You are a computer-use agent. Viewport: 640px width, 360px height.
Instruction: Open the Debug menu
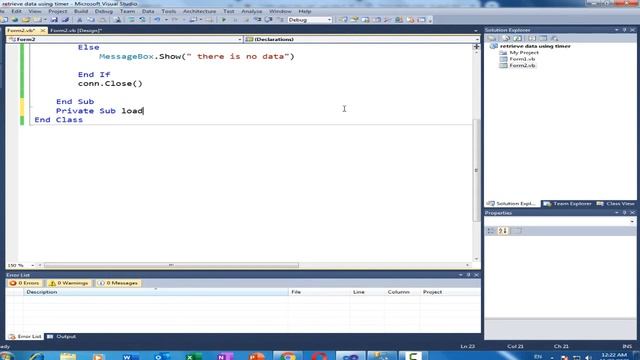click(104, 11)
